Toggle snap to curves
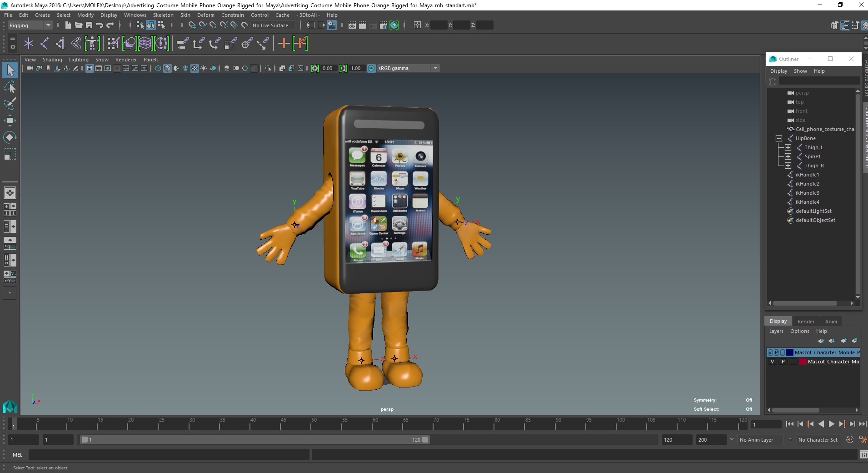Image resolution: width=868 pixels, height=473 pixels. click(203, 25)
